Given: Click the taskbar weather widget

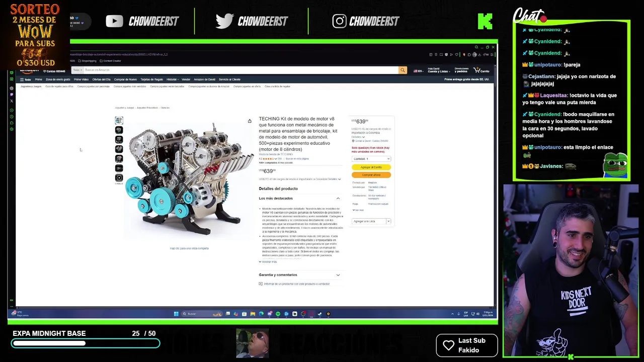Looking at the screenshot, I should tap(20, 314).
